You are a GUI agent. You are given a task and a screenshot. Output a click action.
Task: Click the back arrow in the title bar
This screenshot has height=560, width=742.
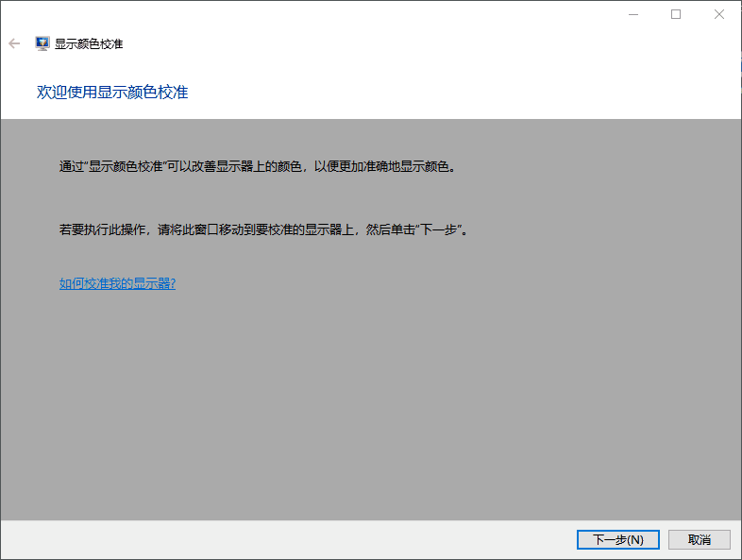(x=14, y=43)
